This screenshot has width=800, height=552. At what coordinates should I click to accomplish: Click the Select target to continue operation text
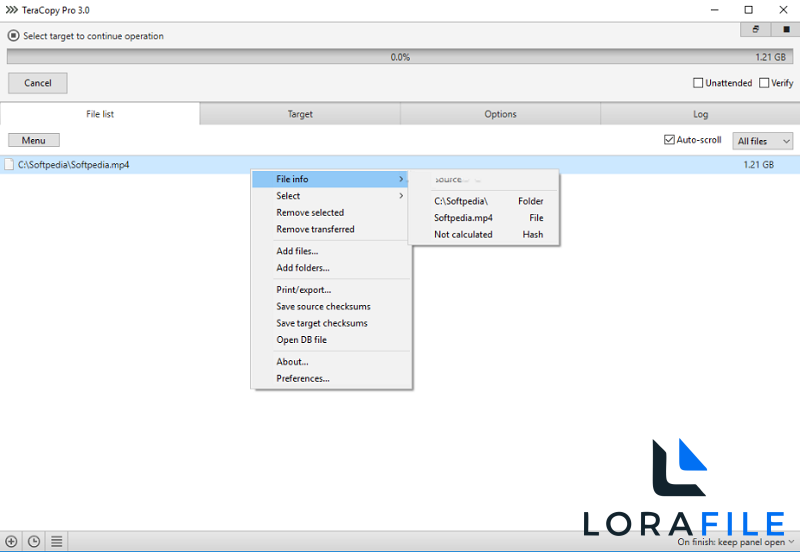click(x=93, y=36)
